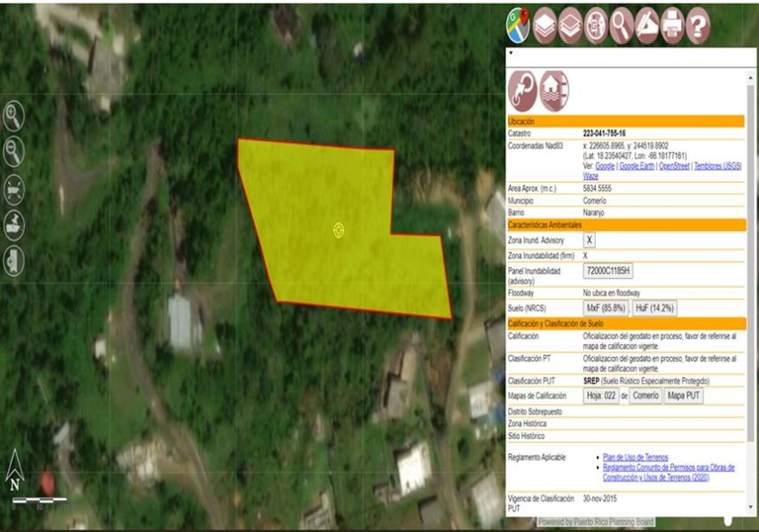Click the zoom to full extent icon
The height and width of the screenshot is (532, 759).
coord(14,190)
